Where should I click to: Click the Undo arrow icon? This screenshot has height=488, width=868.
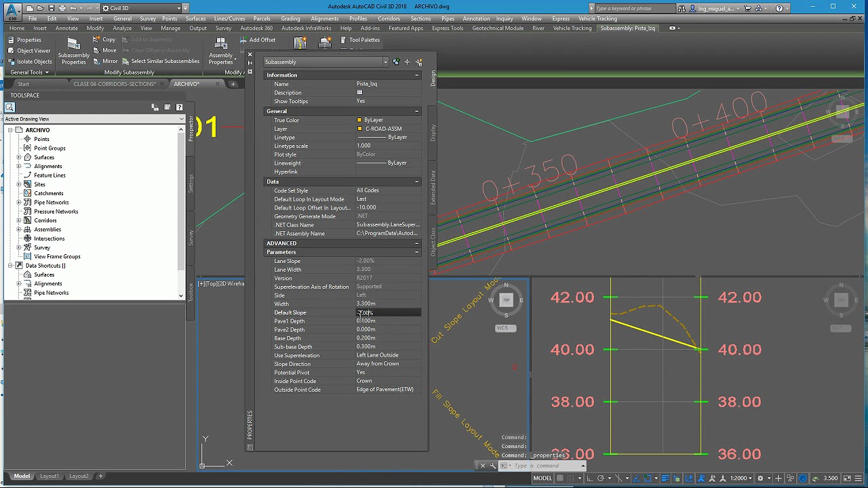click(73, 8)
